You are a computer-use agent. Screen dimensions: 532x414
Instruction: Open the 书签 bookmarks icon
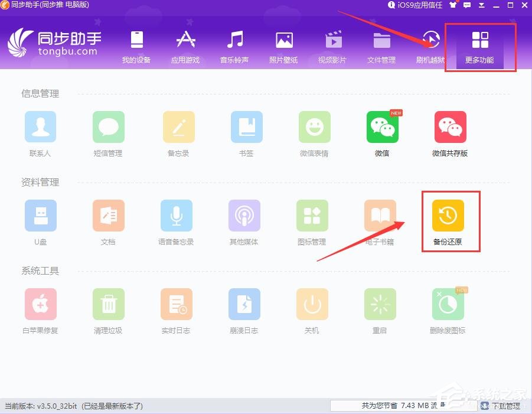click(x=247, y=127)
